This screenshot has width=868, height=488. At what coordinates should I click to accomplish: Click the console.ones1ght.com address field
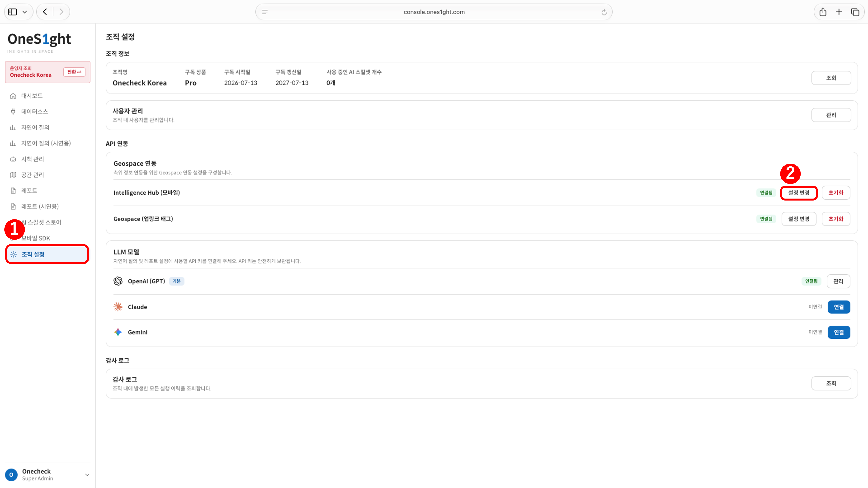point(434,12)
